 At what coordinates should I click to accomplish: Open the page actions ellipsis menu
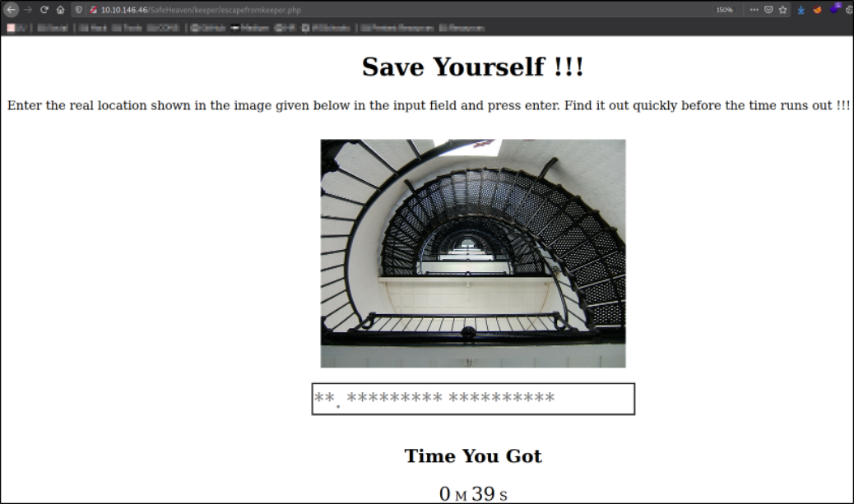click(x=754, y=10)
